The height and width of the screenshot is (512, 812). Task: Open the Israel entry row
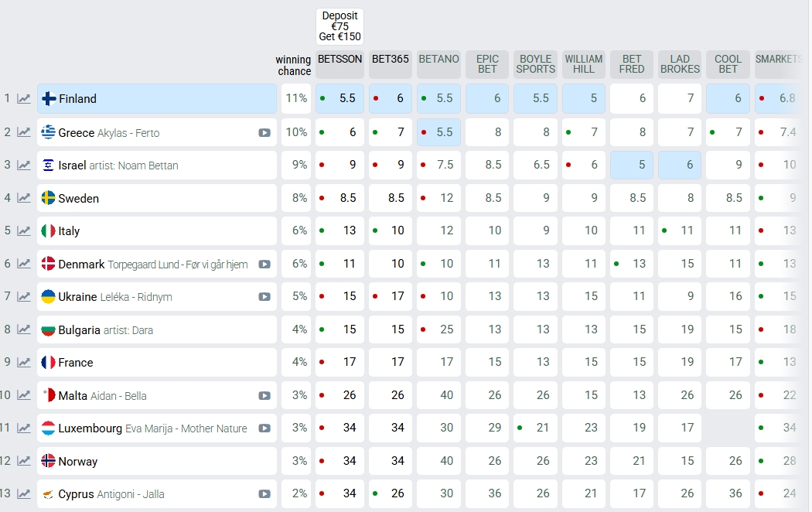156,166
